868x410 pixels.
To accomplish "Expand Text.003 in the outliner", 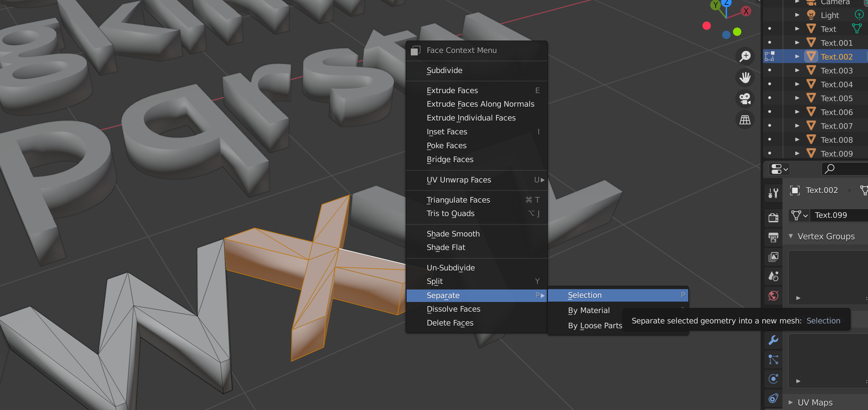I will pyautogui.click(x=797, y=70).
